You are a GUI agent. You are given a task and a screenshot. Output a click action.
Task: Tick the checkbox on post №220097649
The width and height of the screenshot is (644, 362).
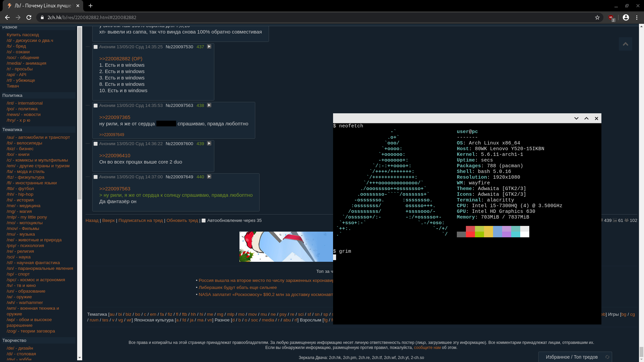click(96, 177)
